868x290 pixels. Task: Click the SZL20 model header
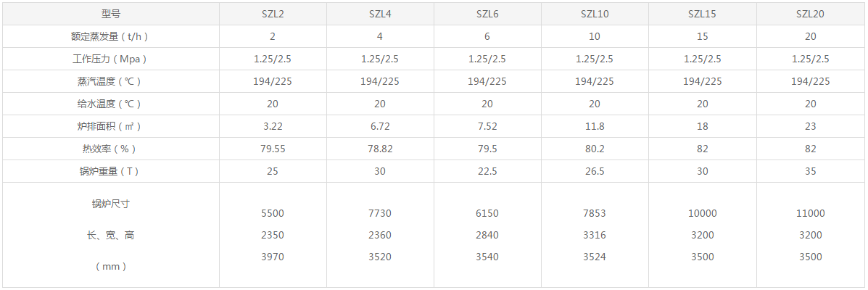tap(810, 14)
